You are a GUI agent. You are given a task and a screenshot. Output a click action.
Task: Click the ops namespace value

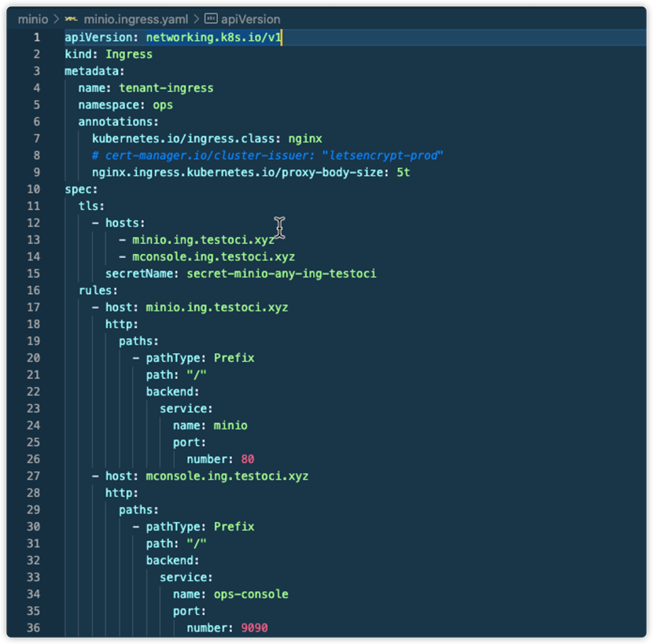(162, 105)
